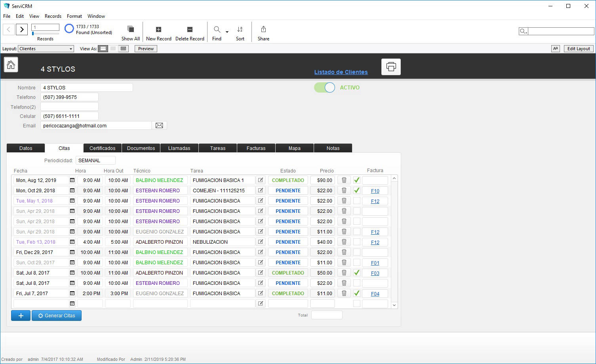Check the box on the empty new row
596x364 pixels.
357,303
